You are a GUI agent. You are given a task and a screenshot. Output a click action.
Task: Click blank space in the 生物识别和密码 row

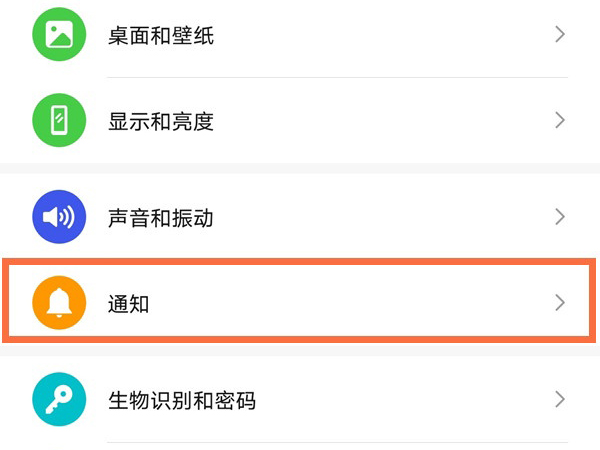400,401
